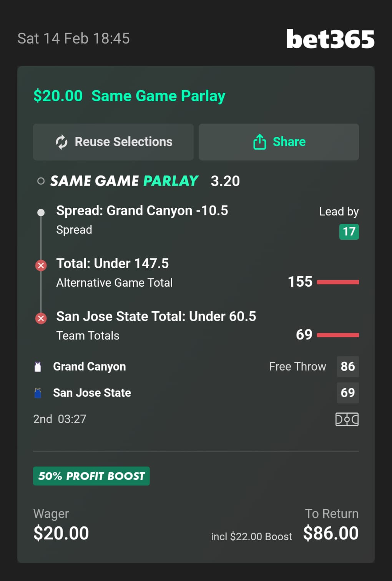This screenshot has height=581, width=392.
Task: Expand the Spread: Grand Canyon -10.5 leg
Action: [x=142, y=211]
